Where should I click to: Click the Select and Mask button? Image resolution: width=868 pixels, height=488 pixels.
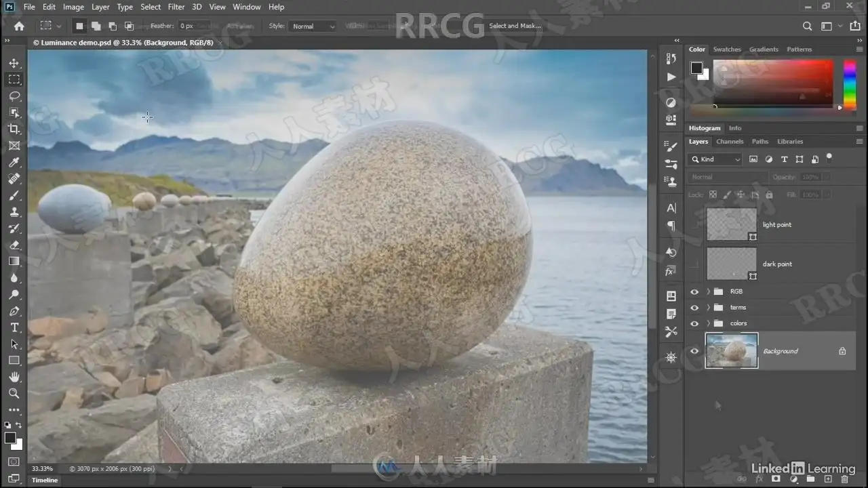coord(515,26)
